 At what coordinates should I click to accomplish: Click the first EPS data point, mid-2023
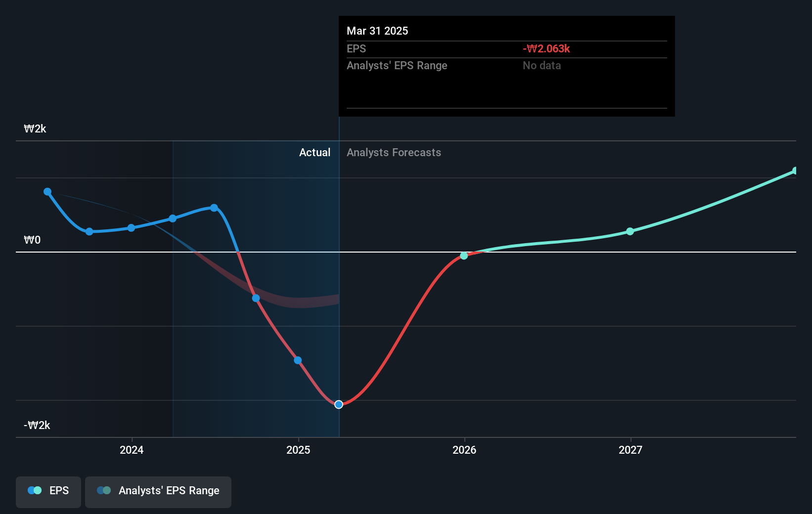click(47, 192)
